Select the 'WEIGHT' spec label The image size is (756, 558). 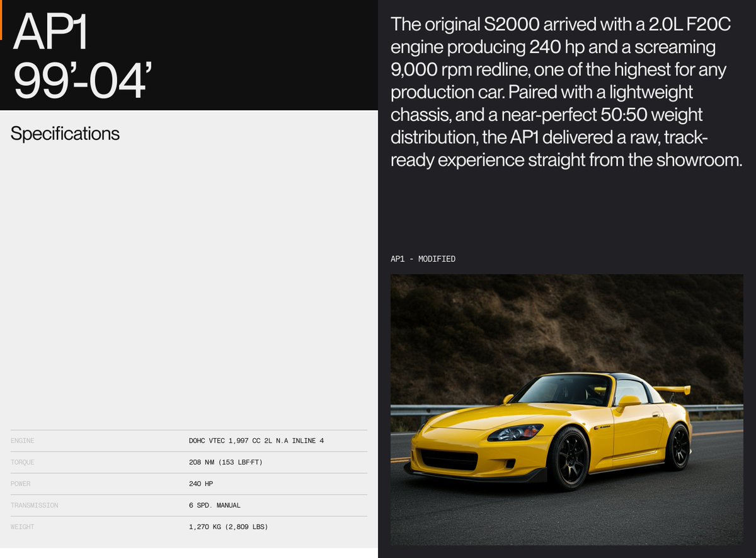[23, 526]
